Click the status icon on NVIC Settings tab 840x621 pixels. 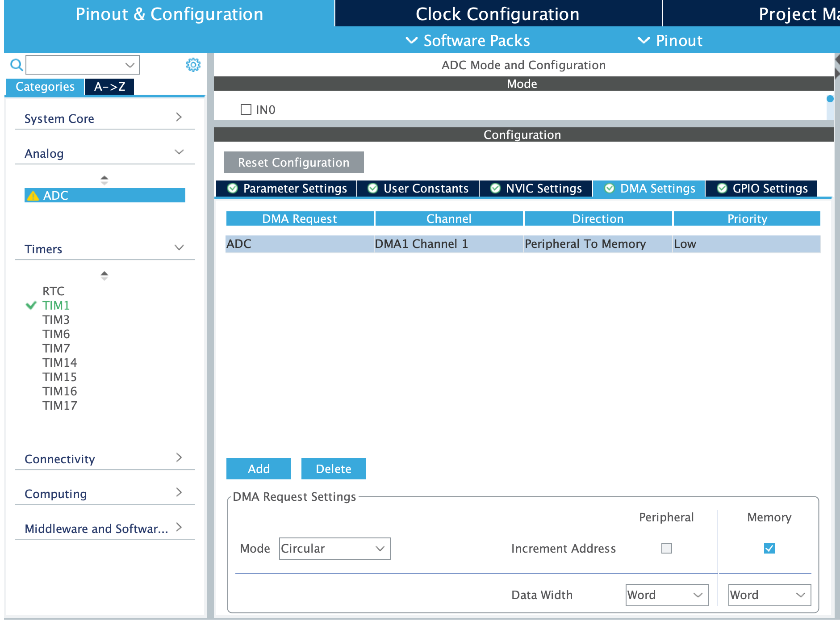pyautogui.click(x=495, y=188)
